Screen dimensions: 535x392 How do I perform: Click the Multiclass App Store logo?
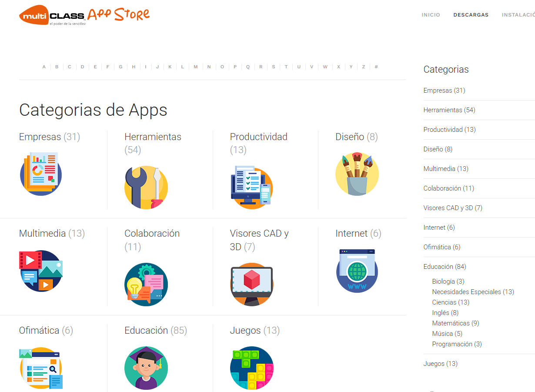pyautogui.click(x=84, y=15)
